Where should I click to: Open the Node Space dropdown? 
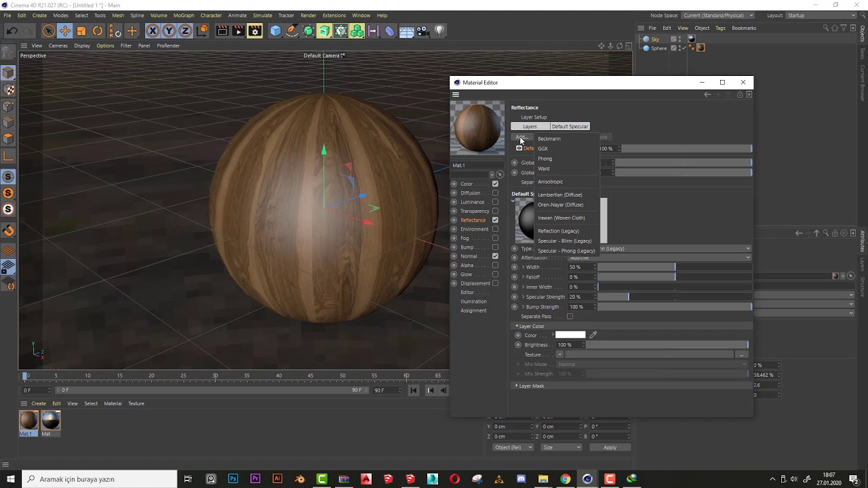coord(718,15)
